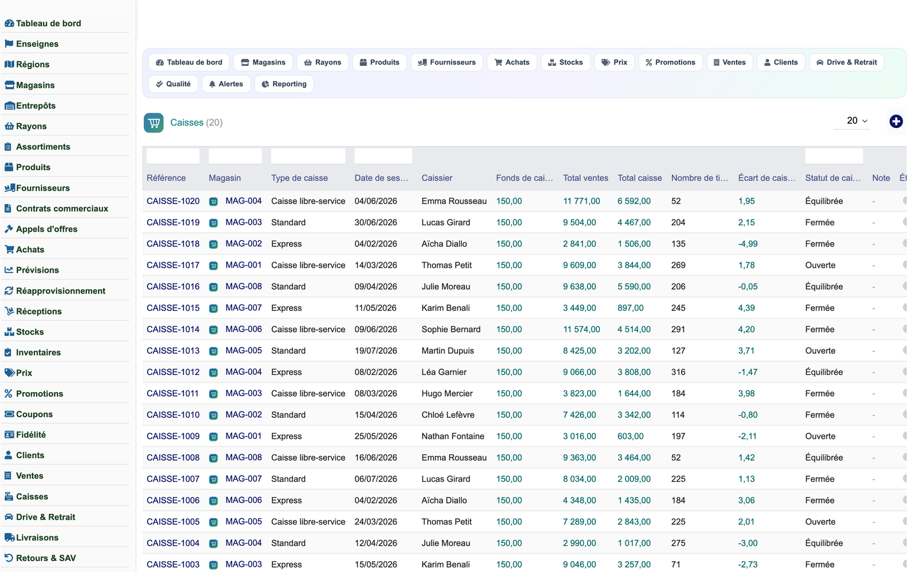
Task: Click date 19/07/2026 in CAISSE-1013 row
Action: pyautogui.click(x=375, y=351)
